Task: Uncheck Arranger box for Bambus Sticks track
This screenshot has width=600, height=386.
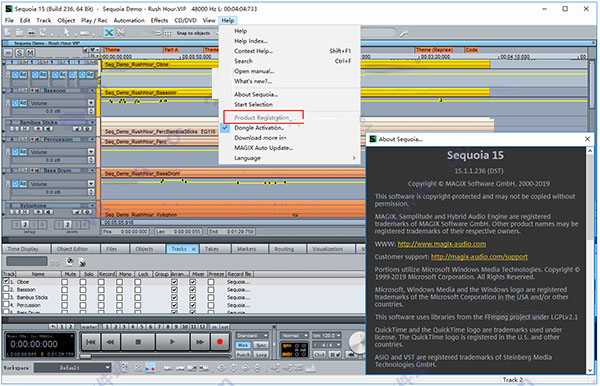Action: click(x=174, y=297)
